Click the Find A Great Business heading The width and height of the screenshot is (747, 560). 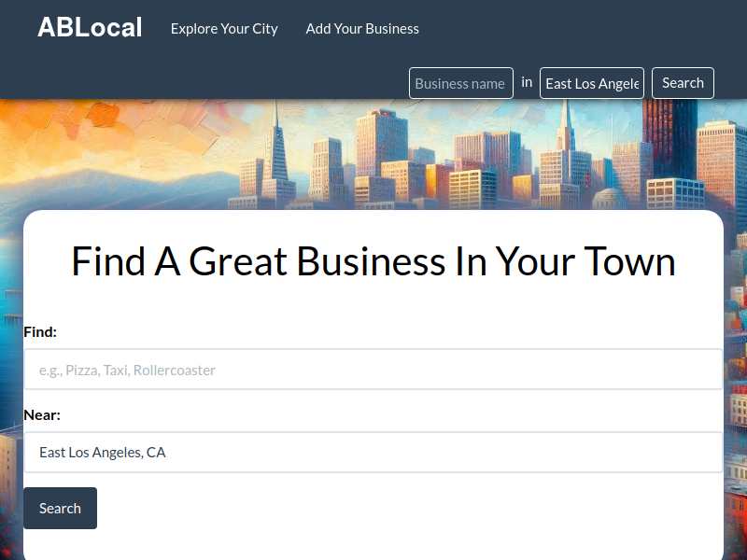point(373,261)
